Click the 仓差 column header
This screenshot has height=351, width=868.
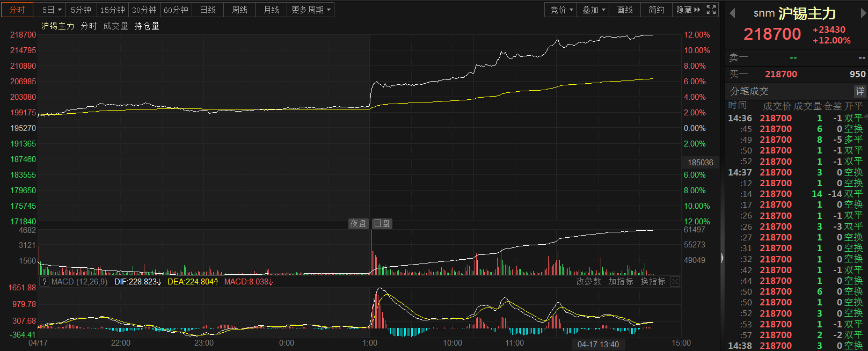(833, 106)
